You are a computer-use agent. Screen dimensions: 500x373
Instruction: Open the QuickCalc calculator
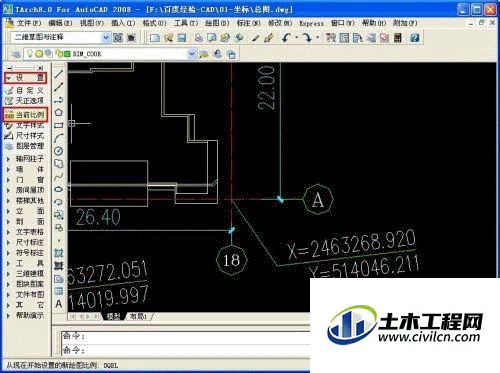[x=398, y=38]
